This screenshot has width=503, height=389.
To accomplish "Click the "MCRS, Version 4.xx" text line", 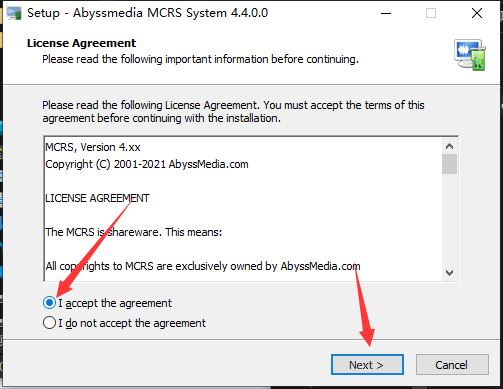I will (x=93, y=147).
